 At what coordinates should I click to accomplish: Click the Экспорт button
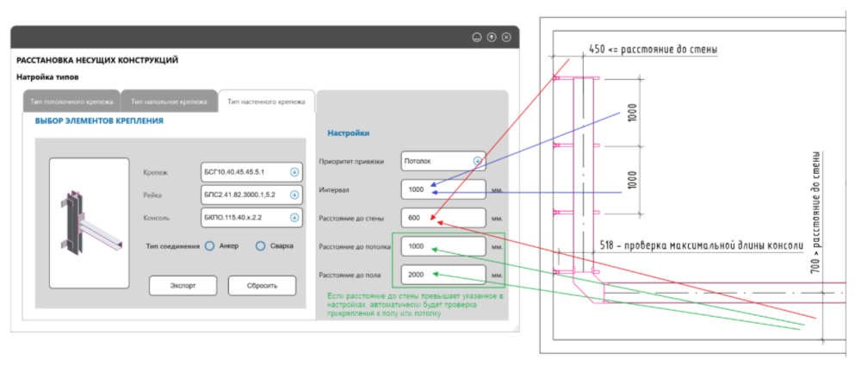(183, 286)
